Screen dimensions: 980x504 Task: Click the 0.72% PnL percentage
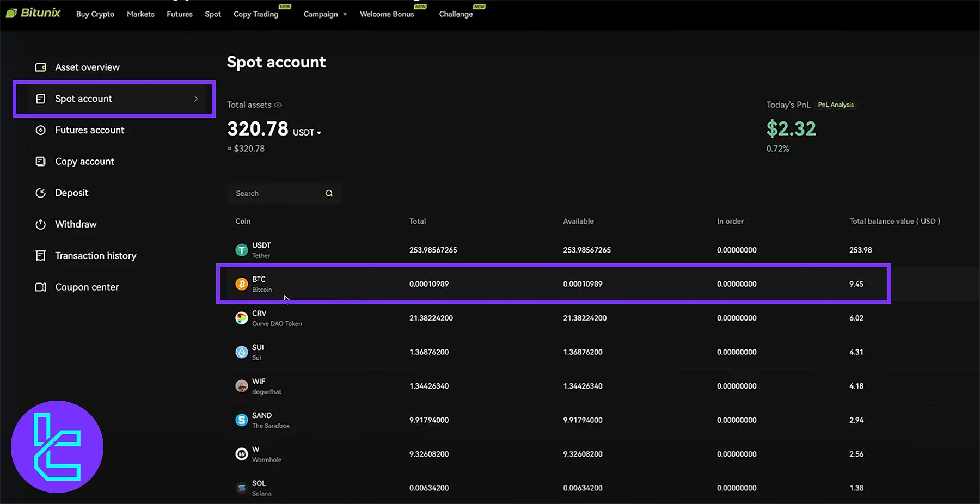(x=777, y=149)
